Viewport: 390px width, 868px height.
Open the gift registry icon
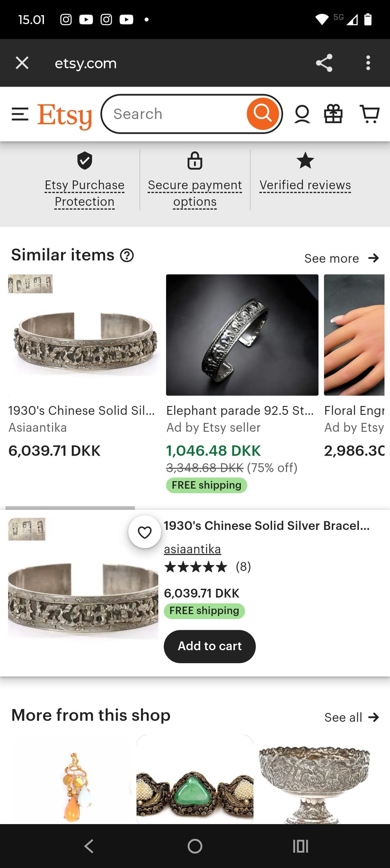[x=333, y=114]
